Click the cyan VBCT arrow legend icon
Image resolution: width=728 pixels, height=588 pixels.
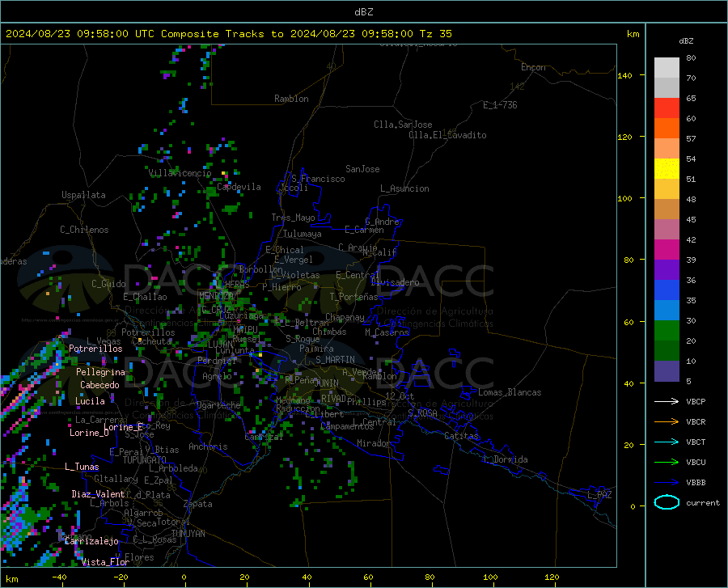667,442
